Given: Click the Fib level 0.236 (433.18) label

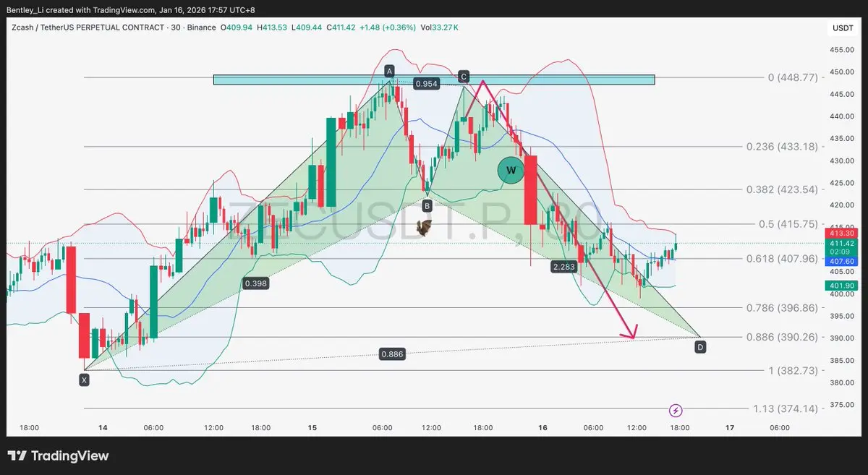Looking at the screenshot, I should coord(782,146).
